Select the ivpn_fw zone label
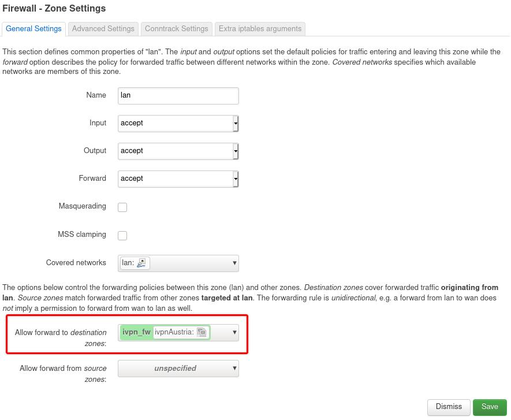511x420 pixels. tap(136, 332)
